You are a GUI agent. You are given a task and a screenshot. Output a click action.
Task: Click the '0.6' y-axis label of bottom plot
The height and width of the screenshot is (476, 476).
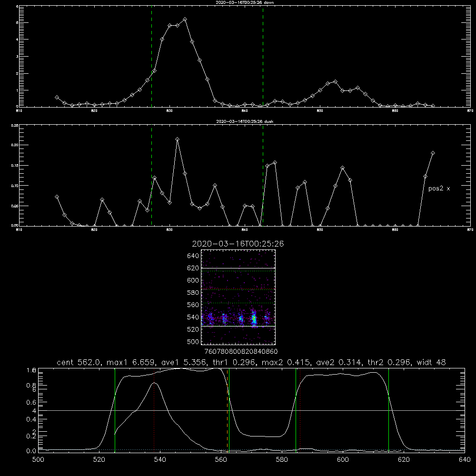(31, 402)
